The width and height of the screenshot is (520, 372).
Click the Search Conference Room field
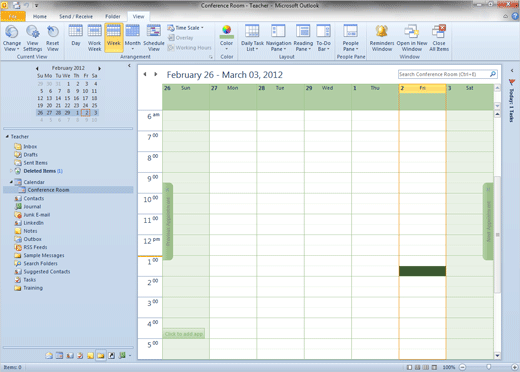tap(443, 74)
